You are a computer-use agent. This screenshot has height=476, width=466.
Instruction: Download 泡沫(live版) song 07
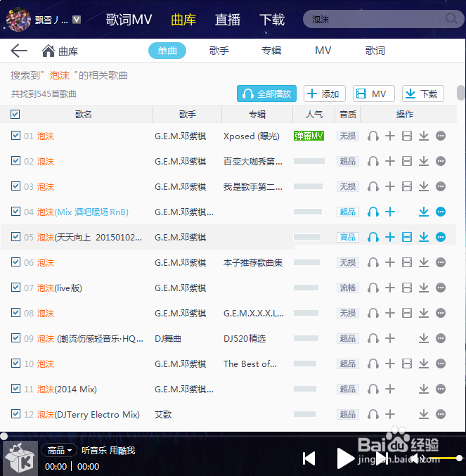click(x=424, y=288)
